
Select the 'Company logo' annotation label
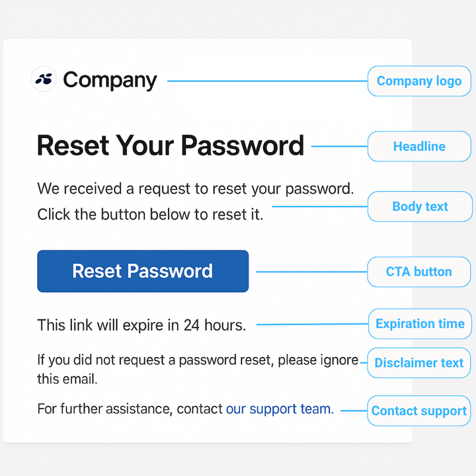pos(419,81)
